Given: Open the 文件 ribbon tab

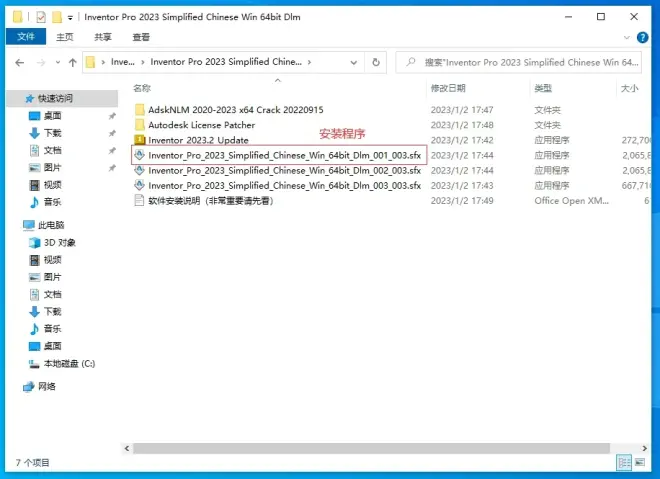Looking at the screenshot, I should coord(26,37).
